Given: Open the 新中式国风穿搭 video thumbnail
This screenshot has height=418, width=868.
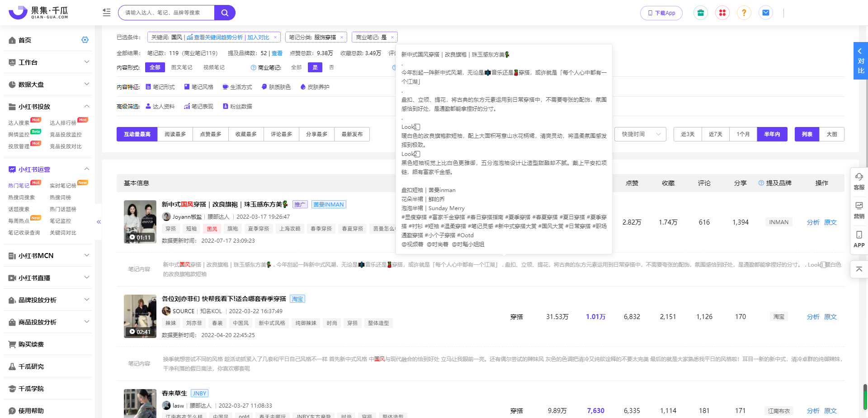Looking at the screenshot, I should [140, 222].
